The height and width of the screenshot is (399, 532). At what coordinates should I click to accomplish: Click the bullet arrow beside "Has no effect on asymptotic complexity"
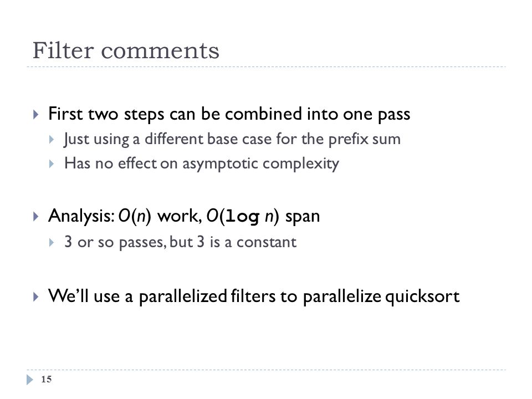click(51, 164)
